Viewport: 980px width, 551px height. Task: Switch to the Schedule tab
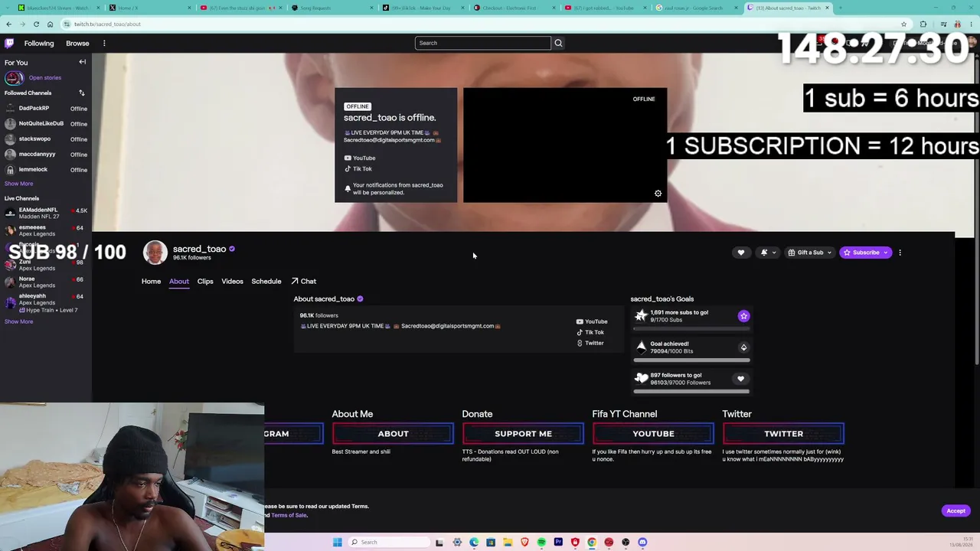[x=266, y=282]
